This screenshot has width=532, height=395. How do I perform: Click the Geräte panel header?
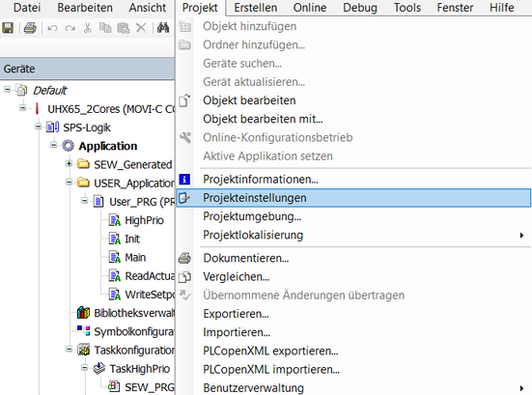coord(87,69)
